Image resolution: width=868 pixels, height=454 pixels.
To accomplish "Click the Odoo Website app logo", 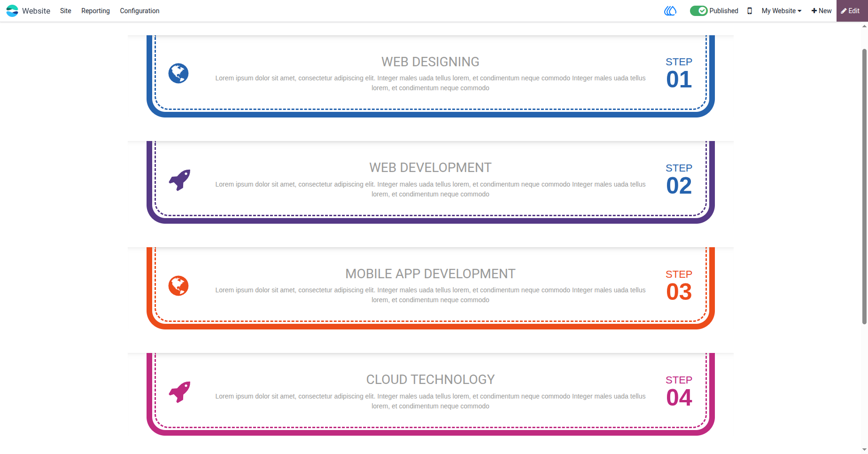I will click(12, 11).
